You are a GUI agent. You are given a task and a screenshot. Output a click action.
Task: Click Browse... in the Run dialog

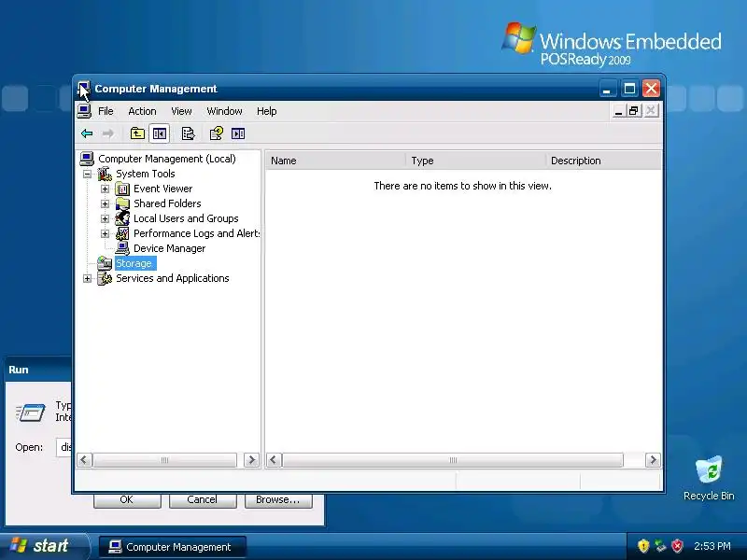pos(278,500)
